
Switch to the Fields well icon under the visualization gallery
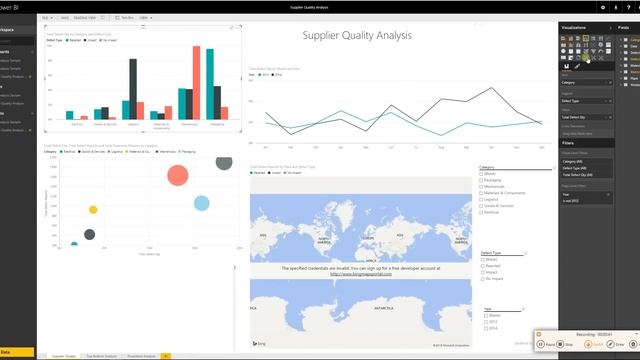pos(567,66)
